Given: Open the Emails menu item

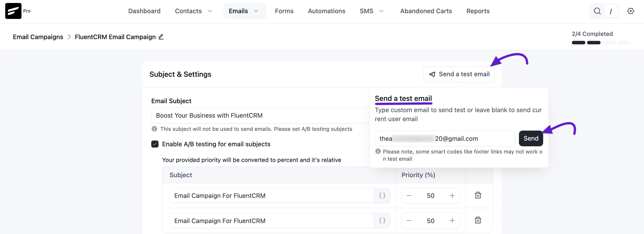Looking at the screenshot, I should tap(238, 11).
